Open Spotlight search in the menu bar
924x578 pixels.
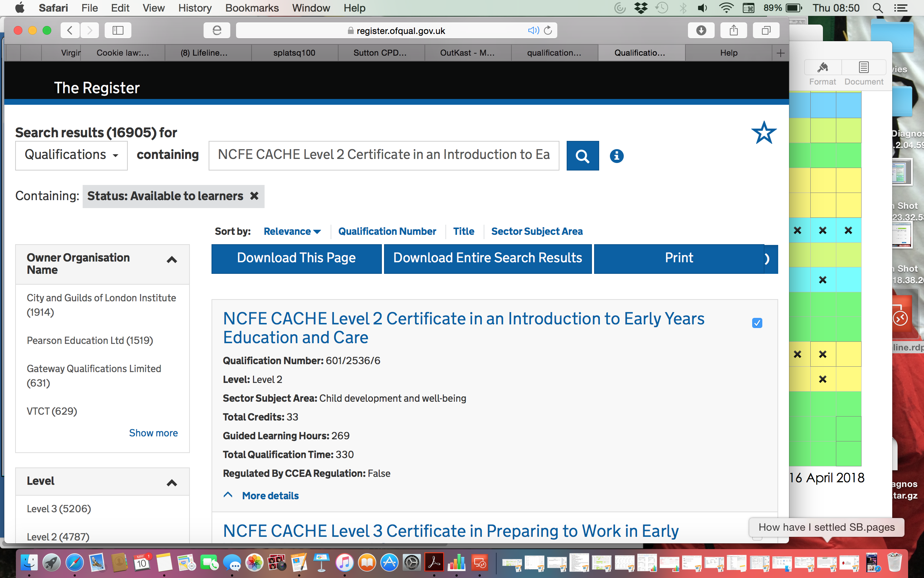pyautogui.click(x=878, y=8)
